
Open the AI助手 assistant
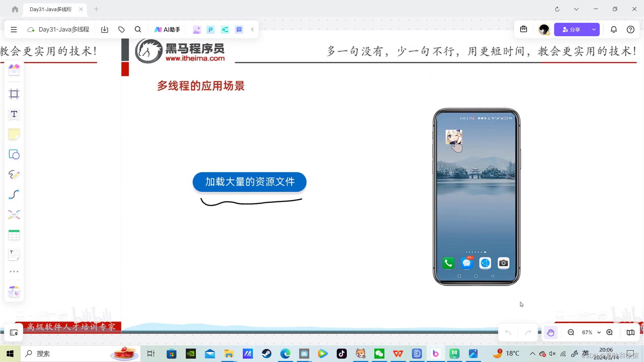click(x=167, y=29)
